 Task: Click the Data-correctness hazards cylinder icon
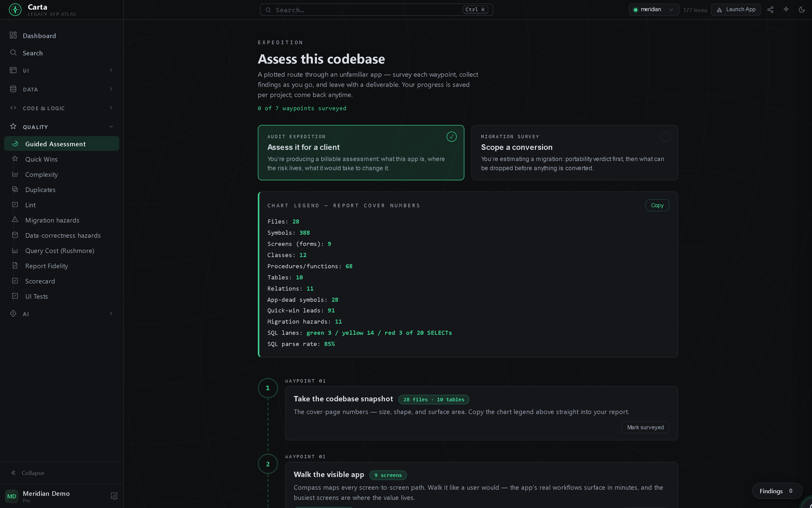click(x=15, y=235)
